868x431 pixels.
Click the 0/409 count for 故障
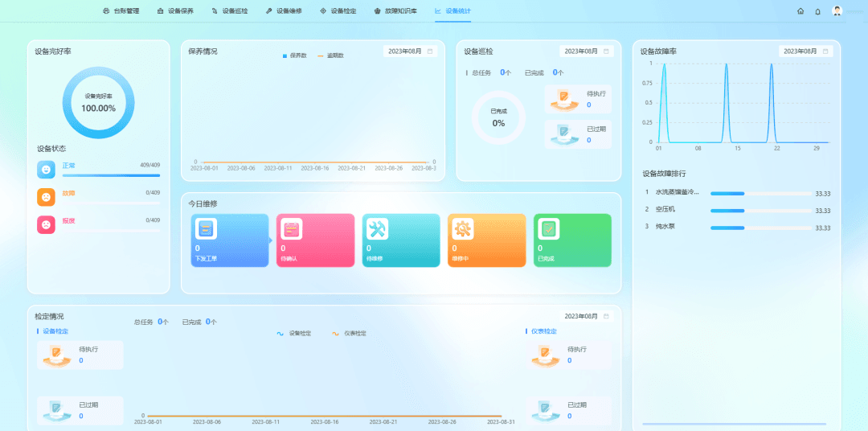pyautogui.click(x=152, y=193)
